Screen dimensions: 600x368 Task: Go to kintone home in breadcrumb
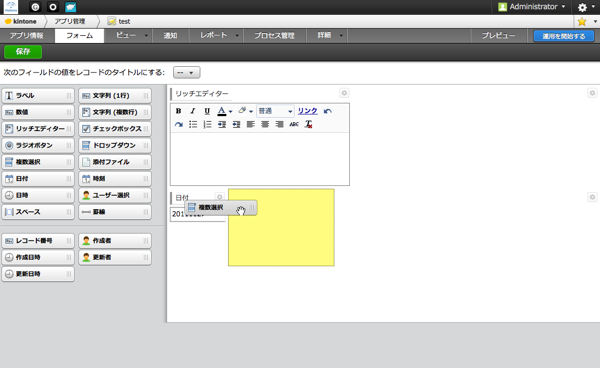click(x=21, y=21)
